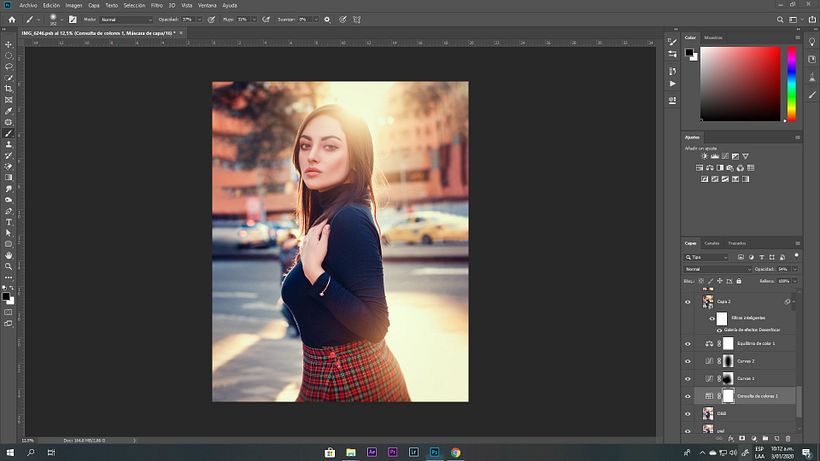The height and width of the screenshot is (461, 820).
Task: Hide the Consulta de colores 1 layer
Action: click(688, 396)
